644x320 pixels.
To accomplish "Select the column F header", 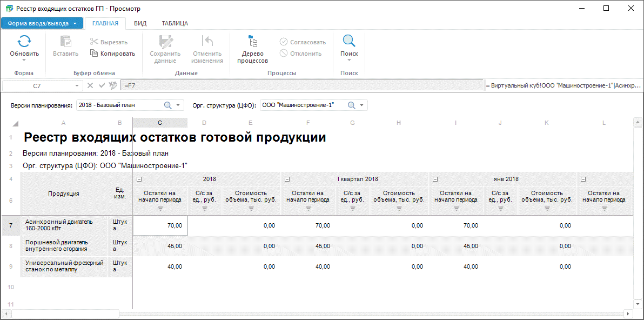I will [307, 123].
